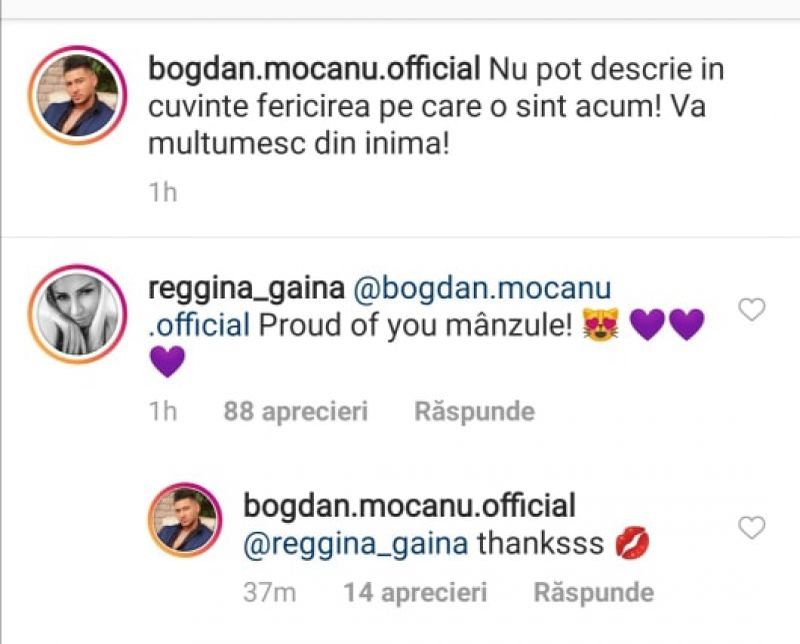View the 14 aprecieri likes list
The height and width of the screenshot is (644, 800).
414,592
